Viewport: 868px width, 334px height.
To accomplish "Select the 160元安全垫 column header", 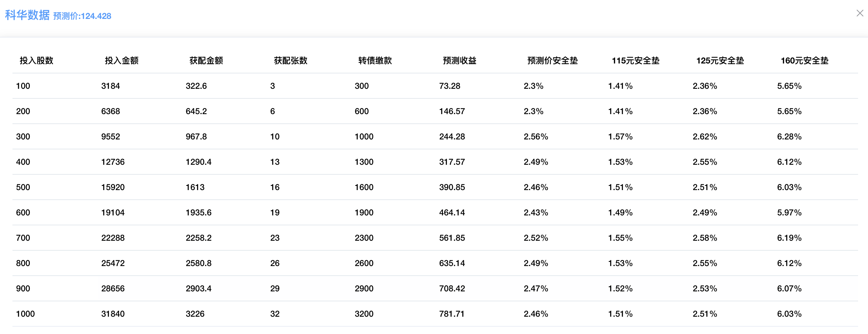I will [x=804, y=60].
